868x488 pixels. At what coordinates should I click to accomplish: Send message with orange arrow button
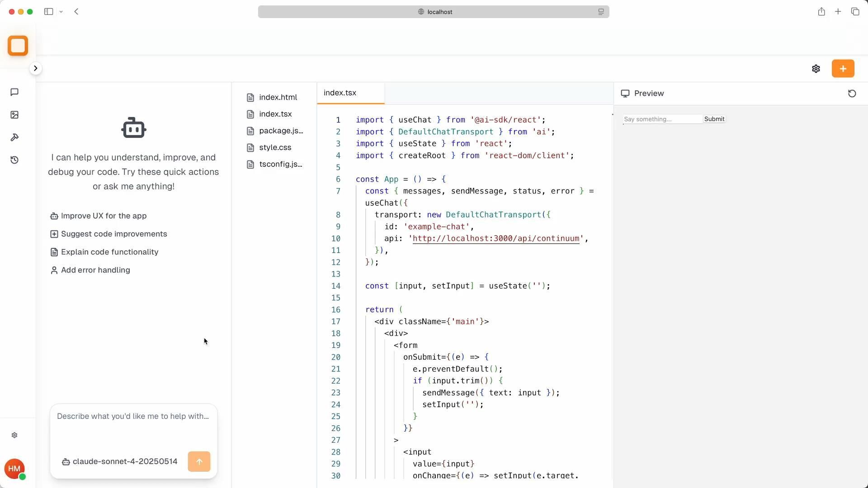[199, 461]
